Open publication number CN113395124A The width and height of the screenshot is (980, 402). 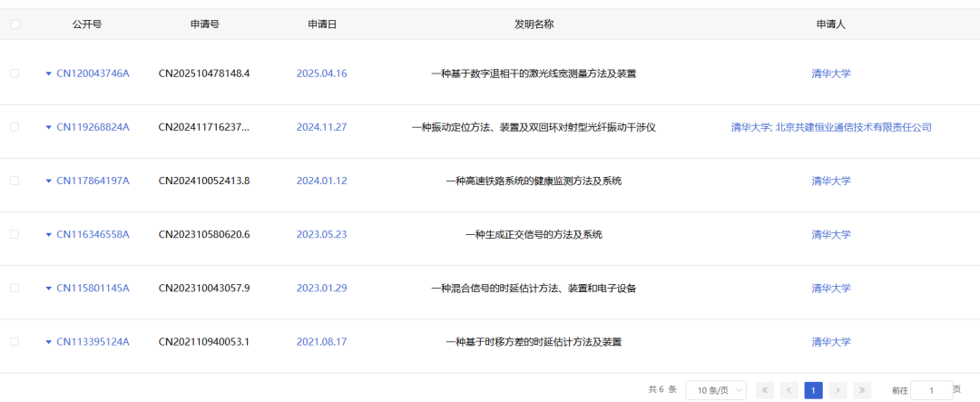click(93, 342)
